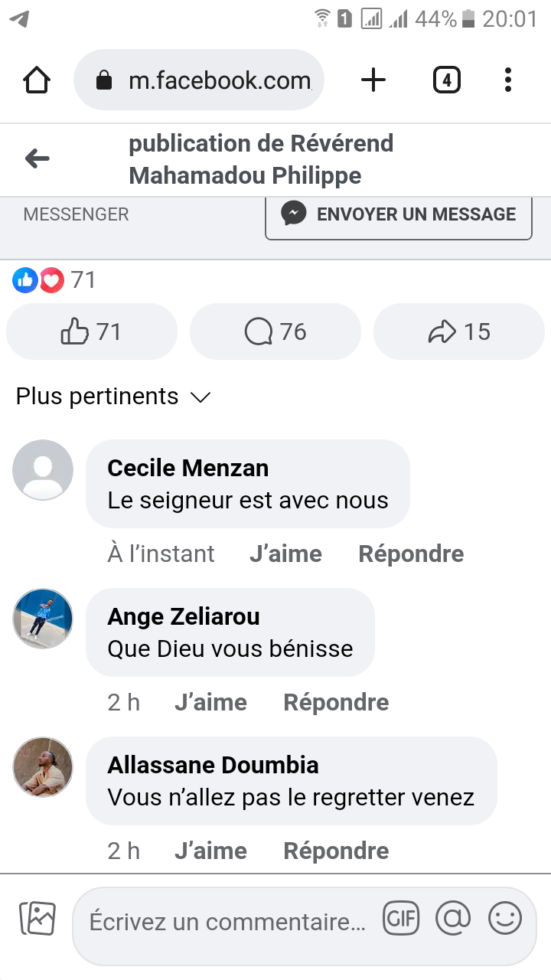This screenshot has width=551, height=980.
Task: Click the Écrivez un commentaire field
Action: [x=227, y=922]
